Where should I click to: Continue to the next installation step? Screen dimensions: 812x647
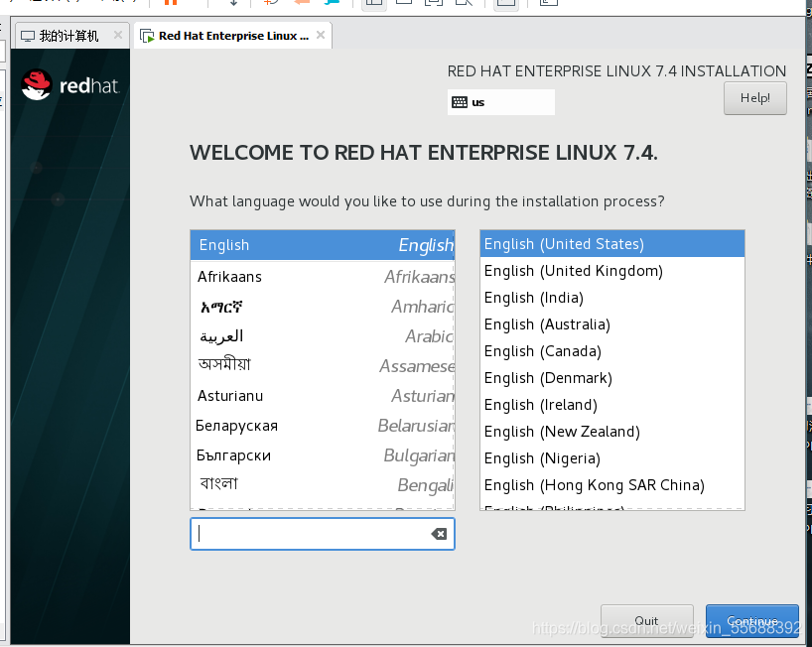tap(751, 620)
